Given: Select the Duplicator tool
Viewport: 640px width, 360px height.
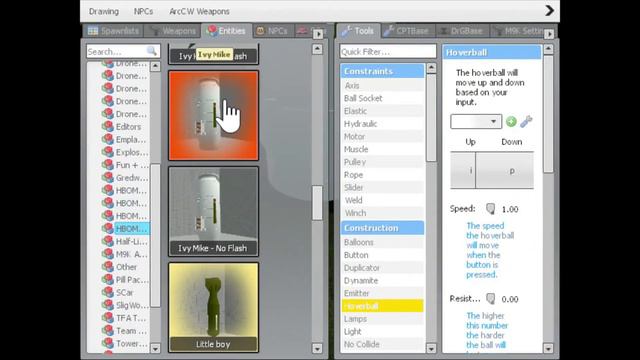Looking at the screenshot, I should tap(382, 268).
